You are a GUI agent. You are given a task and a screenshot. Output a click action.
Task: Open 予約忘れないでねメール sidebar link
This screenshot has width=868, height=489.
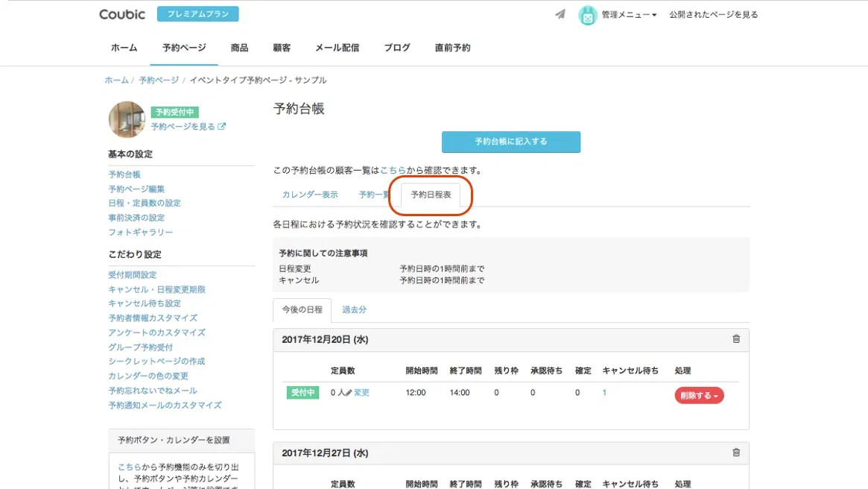pyautogui.click(x=153, y=391)
